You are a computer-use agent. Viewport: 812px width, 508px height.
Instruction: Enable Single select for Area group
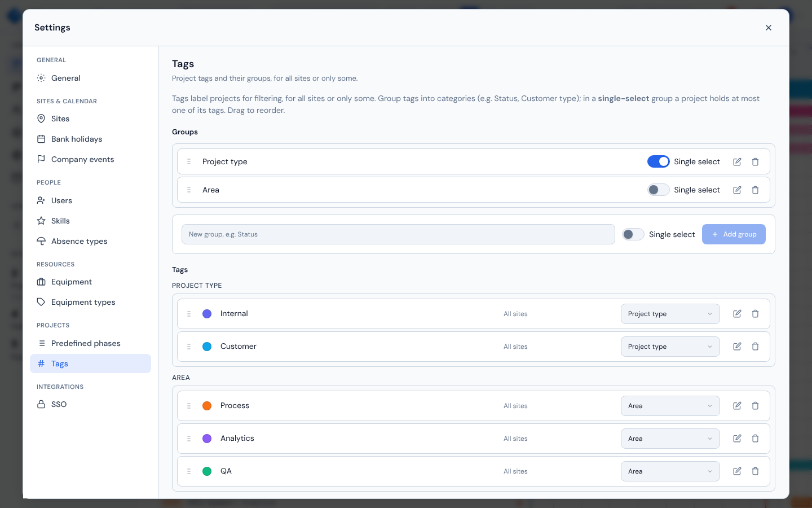pos(658,190)
